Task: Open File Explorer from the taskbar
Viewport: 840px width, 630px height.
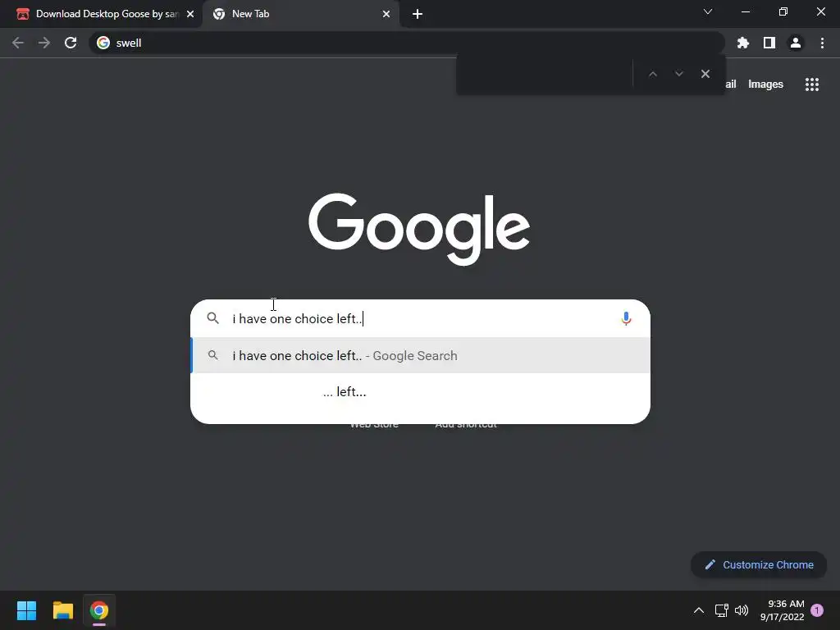Action: [62, 610]
